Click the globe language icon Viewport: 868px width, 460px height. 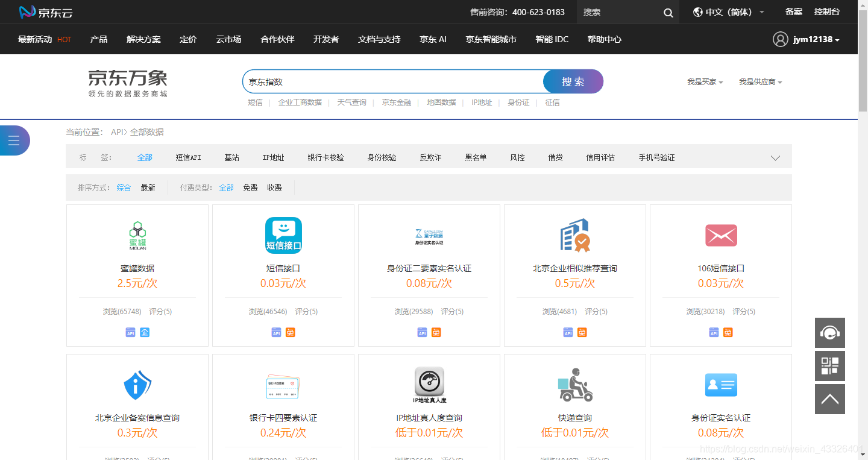coord(698,12)
